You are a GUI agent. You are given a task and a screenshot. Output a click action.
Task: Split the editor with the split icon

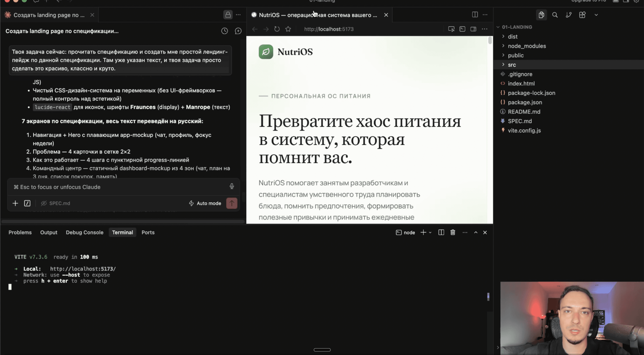[x=475, y=15]
